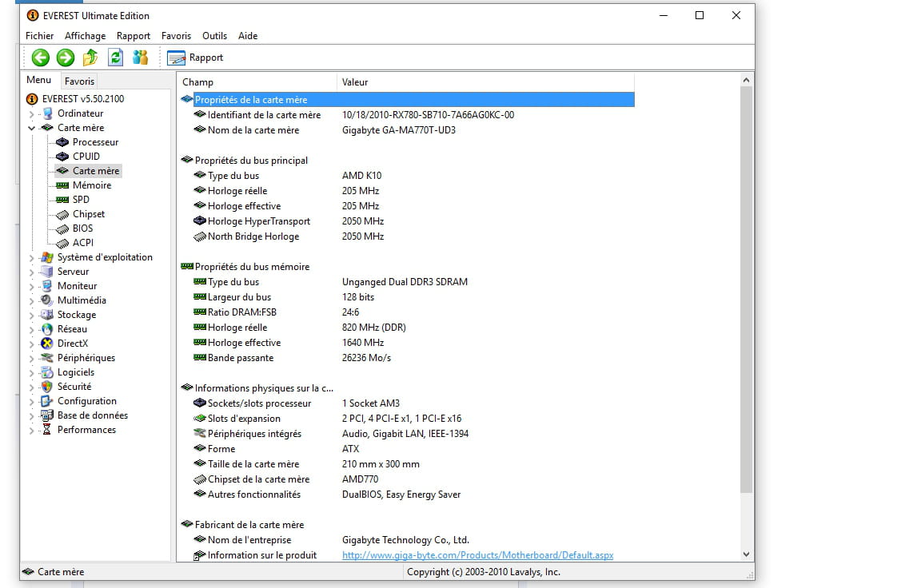Expand the Performances tree node
921x588 pixels.
(x=32, y=430)
